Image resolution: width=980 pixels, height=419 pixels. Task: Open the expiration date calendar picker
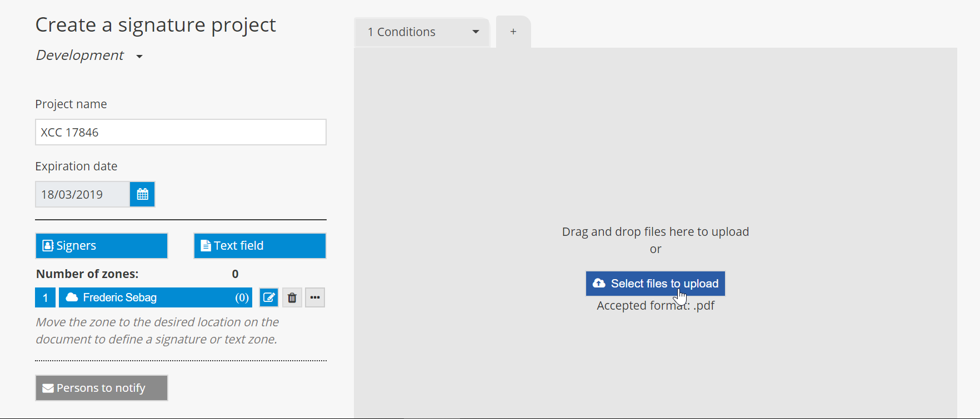[x=142, y=194]
